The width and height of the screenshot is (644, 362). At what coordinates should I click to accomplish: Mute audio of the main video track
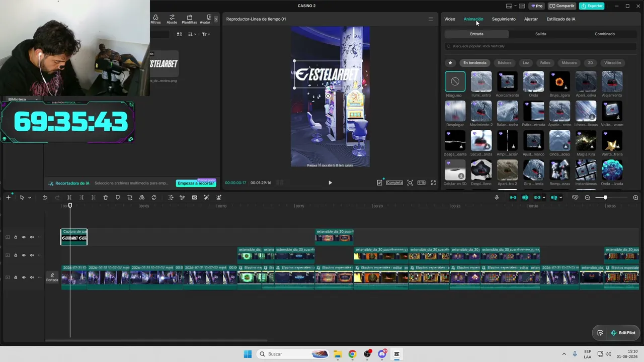click(x=32, y=277)
